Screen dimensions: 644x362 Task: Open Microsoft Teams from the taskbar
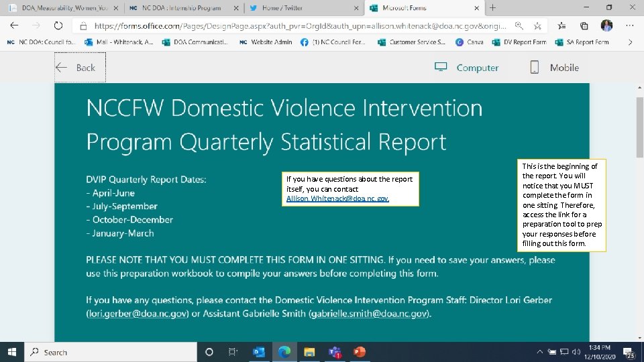coord(335,352)
